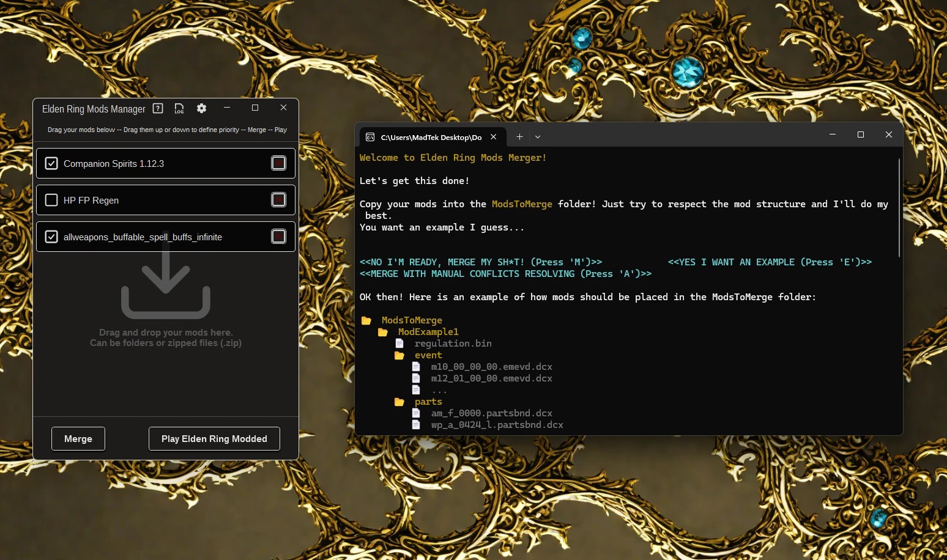Minimize the Elden Ring Mods Manager window
Viewport: 947px width, 560px height.
(x=227, y=108)
